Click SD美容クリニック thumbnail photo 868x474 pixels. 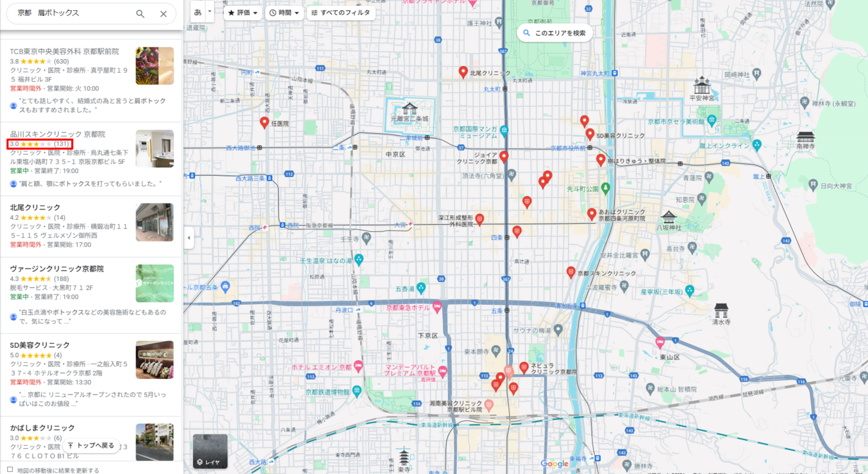155,360
